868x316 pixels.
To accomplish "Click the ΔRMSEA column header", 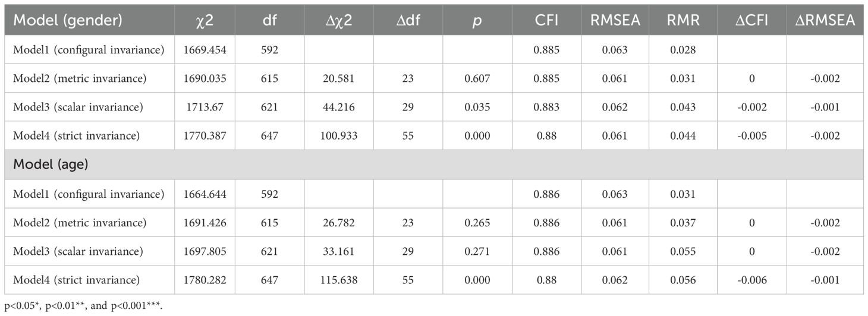I will point(827,20).
